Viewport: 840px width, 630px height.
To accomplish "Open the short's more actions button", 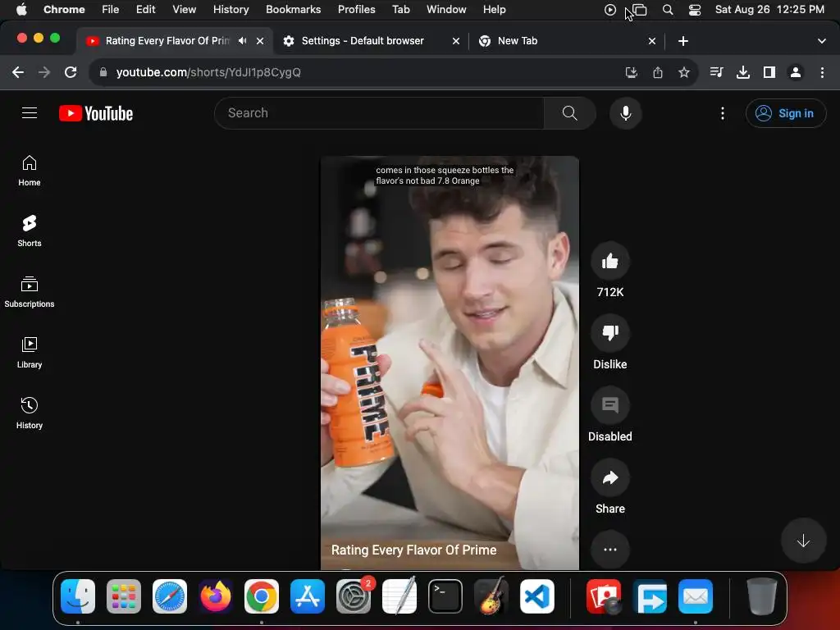I will tap(609, 550).
